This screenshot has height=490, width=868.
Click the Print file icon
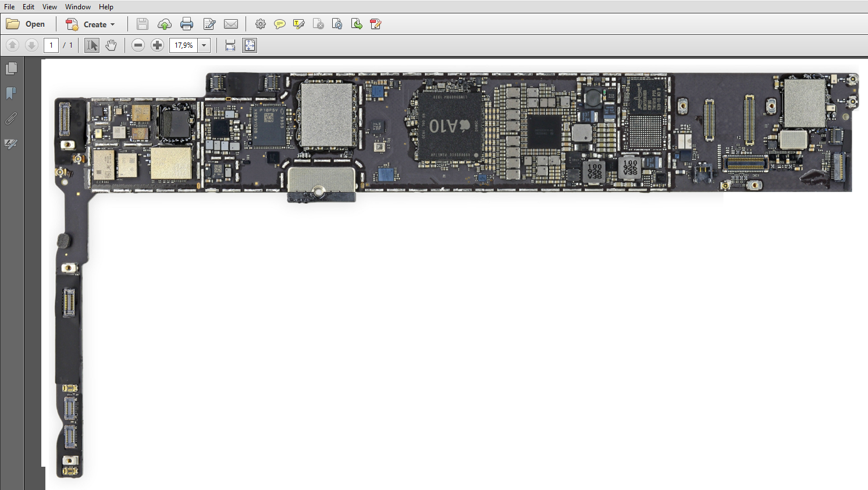[x=187, y=24]
